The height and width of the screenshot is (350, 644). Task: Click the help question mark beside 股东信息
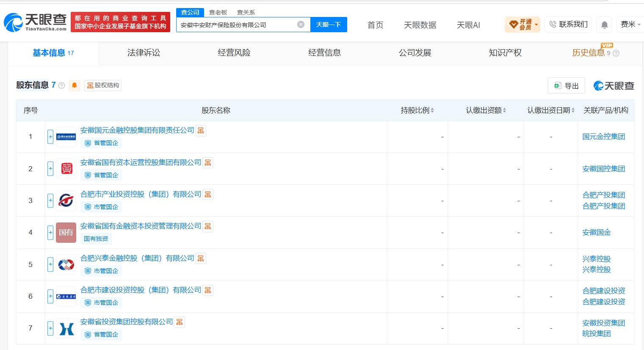click(61, 86)
